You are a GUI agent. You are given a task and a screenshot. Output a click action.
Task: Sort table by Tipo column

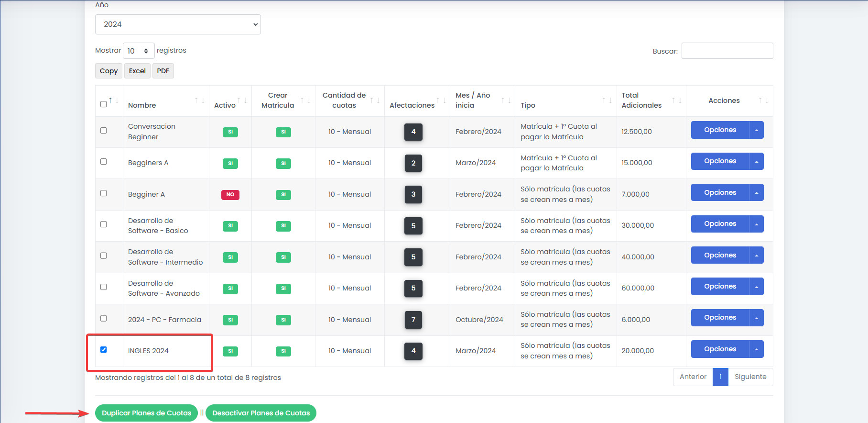click(566, 100)
